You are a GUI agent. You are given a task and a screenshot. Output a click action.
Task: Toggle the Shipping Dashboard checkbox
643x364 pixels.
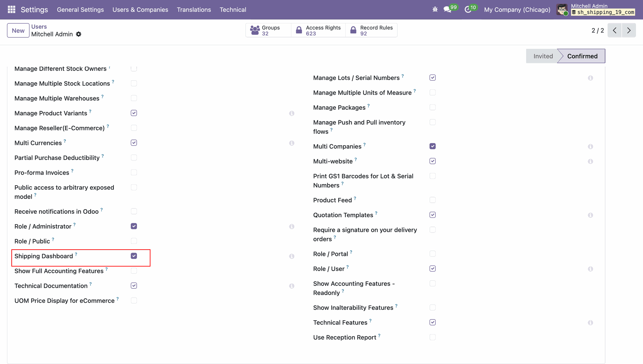click(x=134, y=256)
